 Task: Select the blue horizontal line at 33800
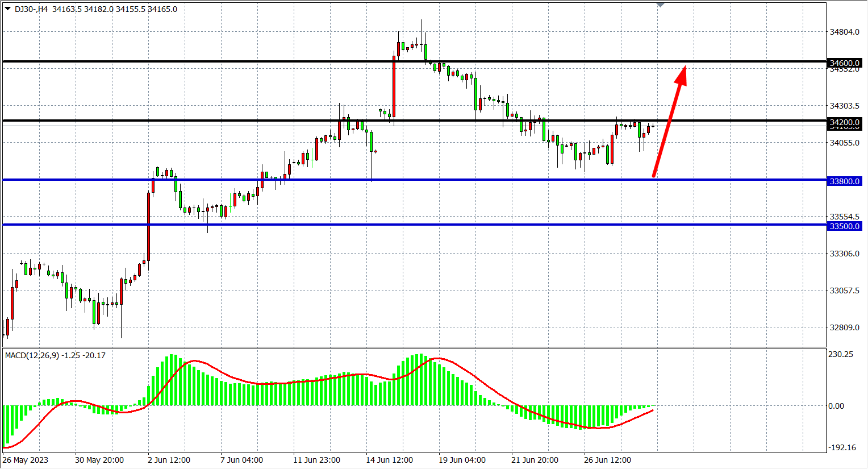tap(454, 180)
